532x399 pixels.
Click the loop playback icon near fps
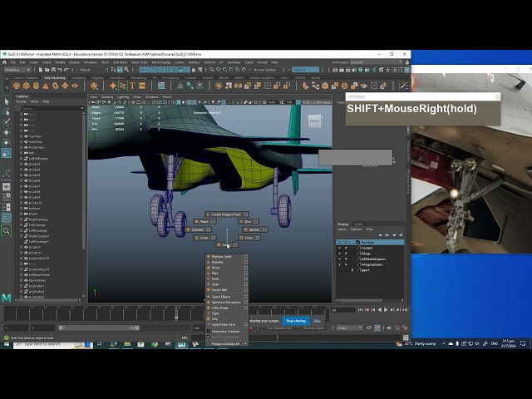pyautogui.click(x=369, y=328)
